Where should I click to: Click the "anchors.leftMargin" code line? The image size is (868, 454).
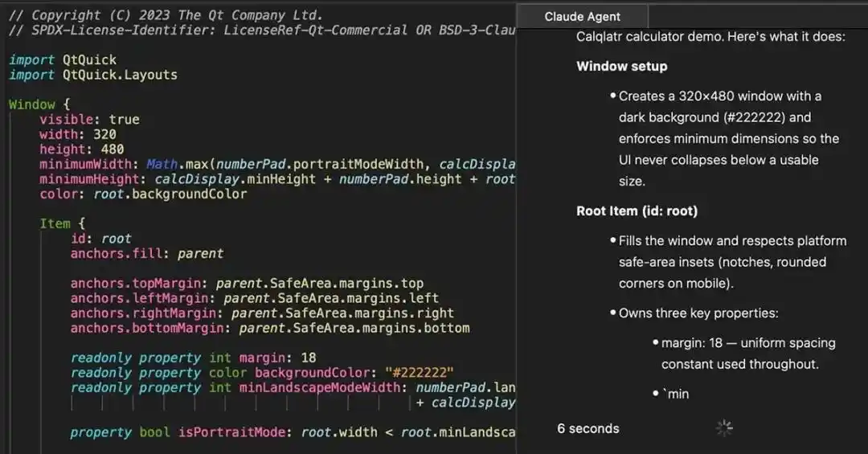pos(254,298)
